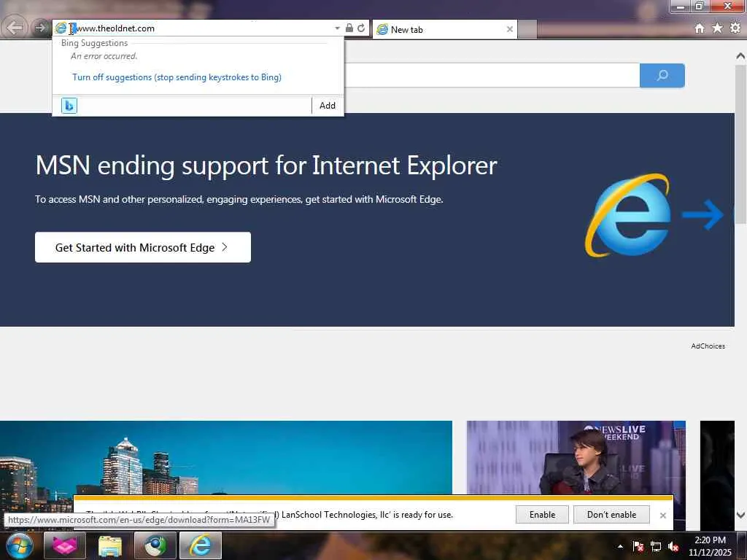Click Enable on the add-on notification

[x=542, y=515]
